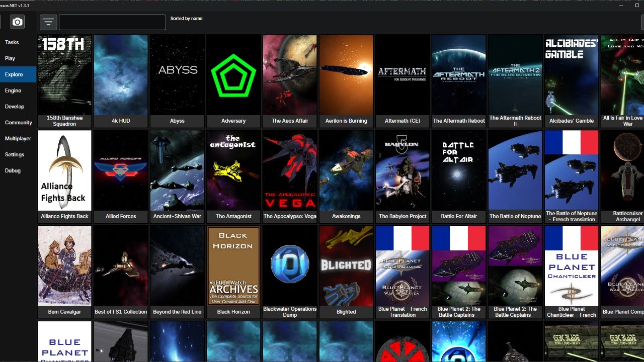Open the Settings tab
The height and width of the screenshot is (362, 644).
point(18,155)
